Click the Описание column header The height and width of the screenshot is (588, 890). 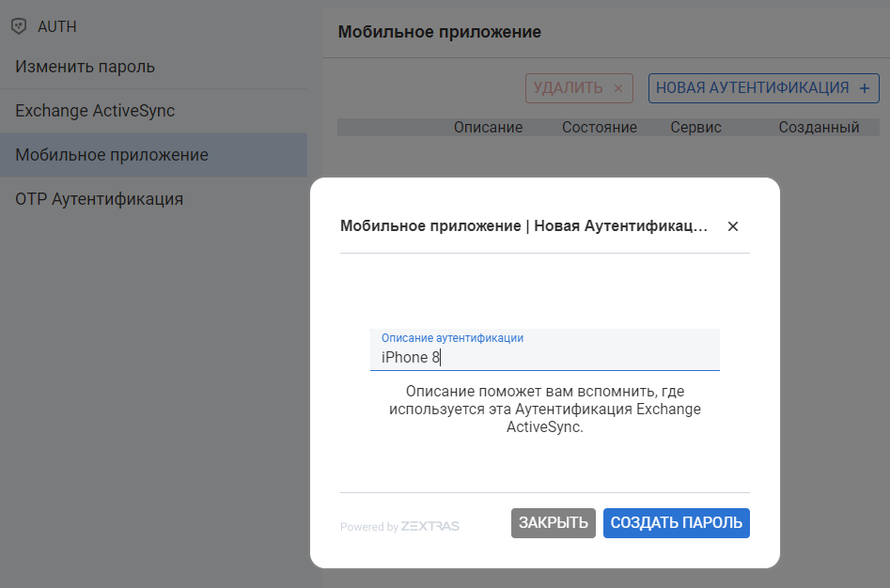(x=488, y=127)
